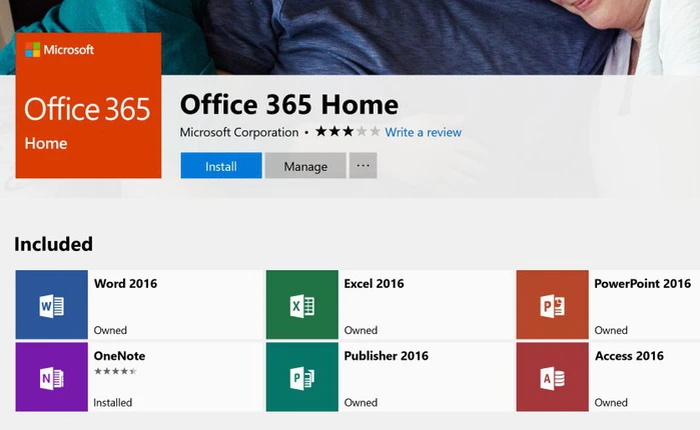Open the Publisher 2016 app icon
This screenshot has width=700, height=430.
coord(302,377)
